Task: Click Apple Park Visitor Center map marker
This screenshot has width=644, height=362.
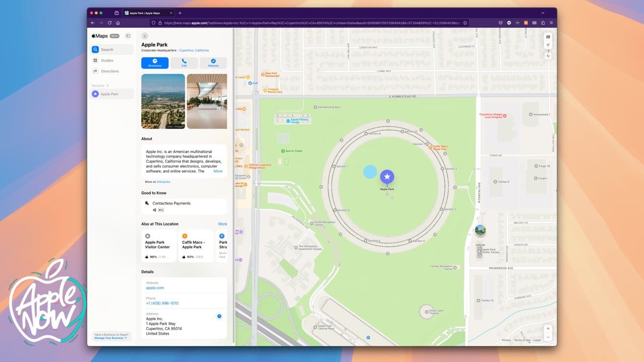Action: [x=480, y=251]
